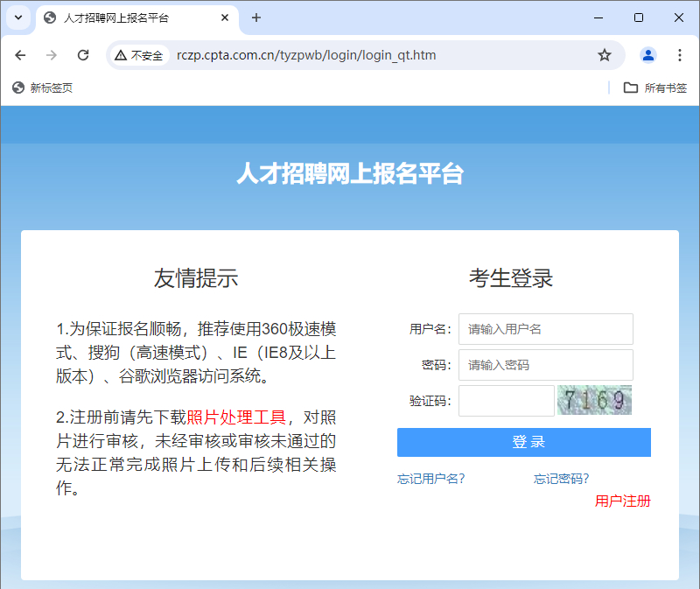
Task: Reload the page with refresh icon
Action: coord(83,55)
